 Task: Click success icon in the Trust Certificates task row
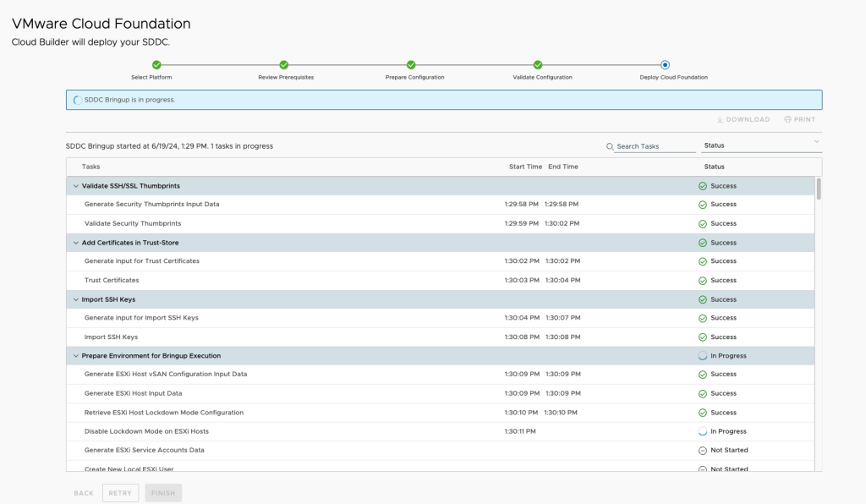coord(703,281)
